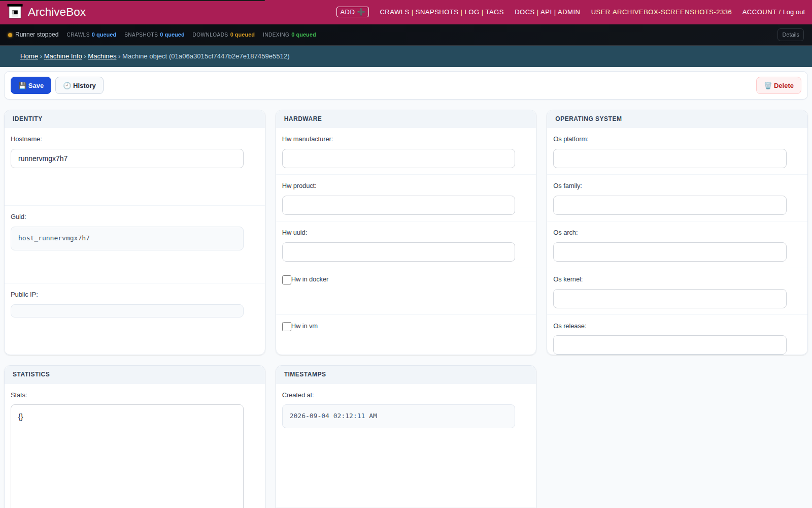Screen dimensions: 812x508
Task: Click the ADD button
Action: [x=352, y=12]
